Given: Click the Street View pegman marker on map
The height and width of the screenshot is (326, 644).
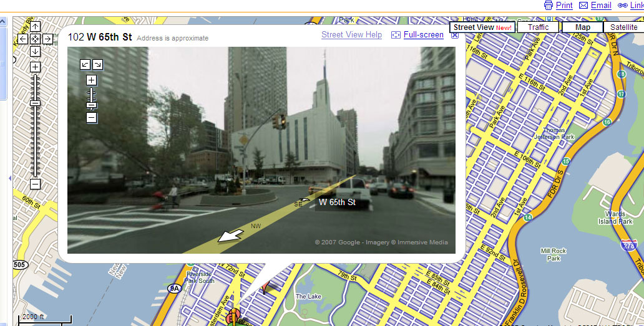Looking at the screenshot, I should [x=235, y=316].
